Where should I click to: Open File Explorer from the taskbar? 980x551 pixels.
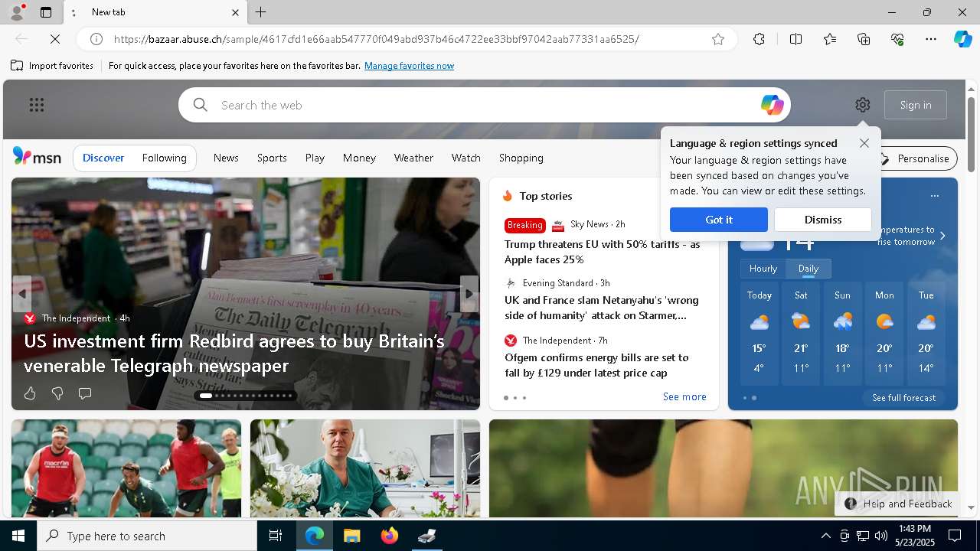click(351, 536)
